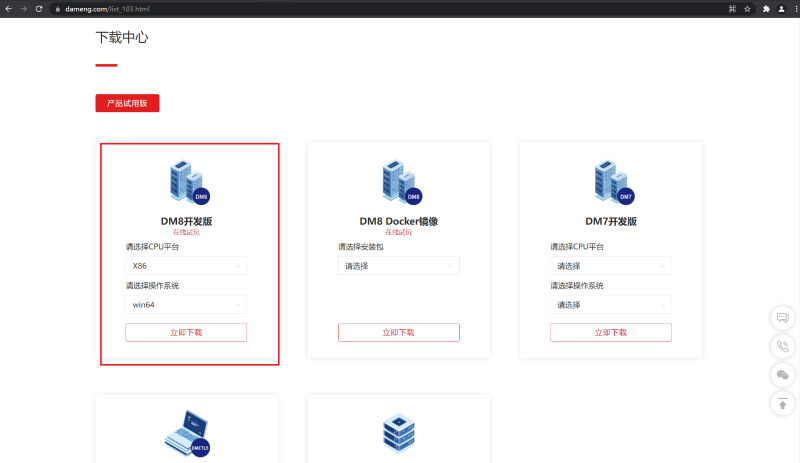The width and height of the screenshot is (800, 463).
Task: Click the DM7开发版 server product icon
Action: (614, 182)
